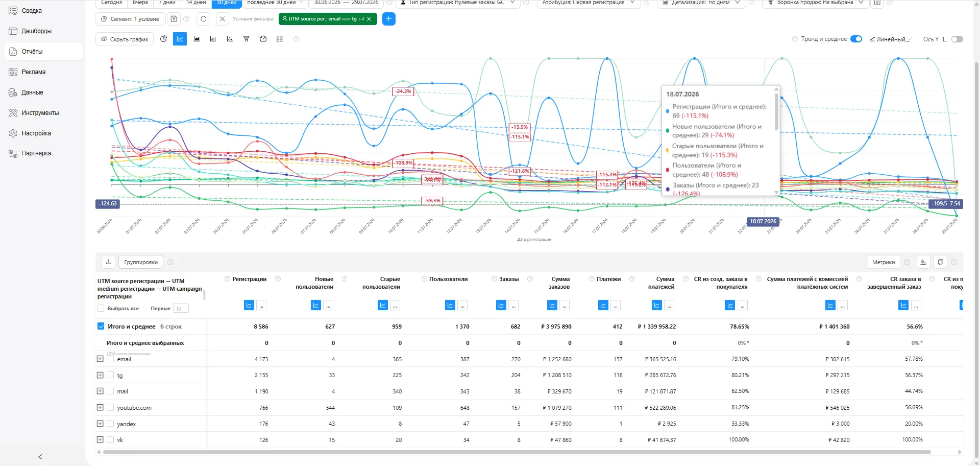Select the email row checkbox
Image resolution: width=980 pixels, height=466 pixels.
[110, 359]
